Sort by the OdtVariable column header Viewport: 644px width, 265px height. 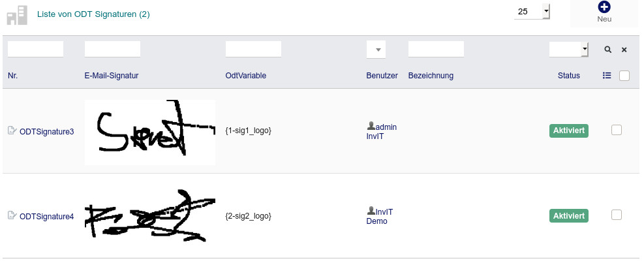pos(245,76)
